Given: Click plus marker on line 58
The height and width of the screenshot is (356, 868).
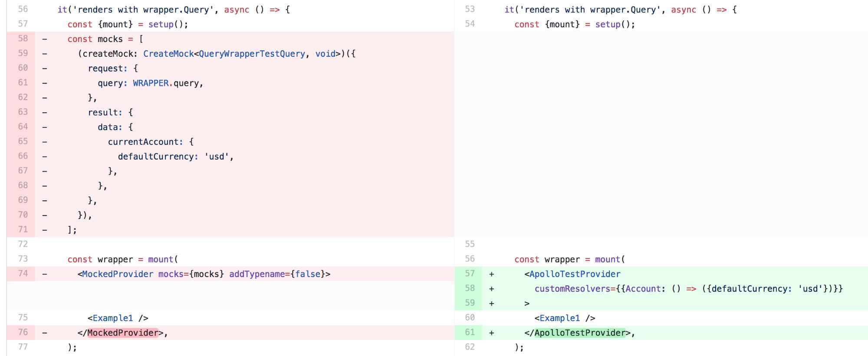Looking at the screenshot, I should click(x=492, y=289).
